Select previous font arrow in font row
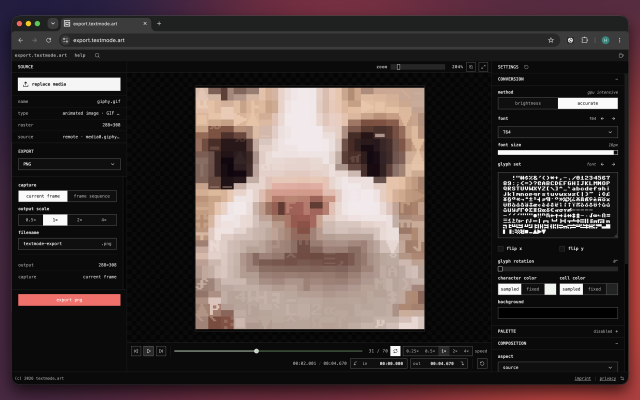The height and width of the screenshot is (400, 640). pos(602,118)
